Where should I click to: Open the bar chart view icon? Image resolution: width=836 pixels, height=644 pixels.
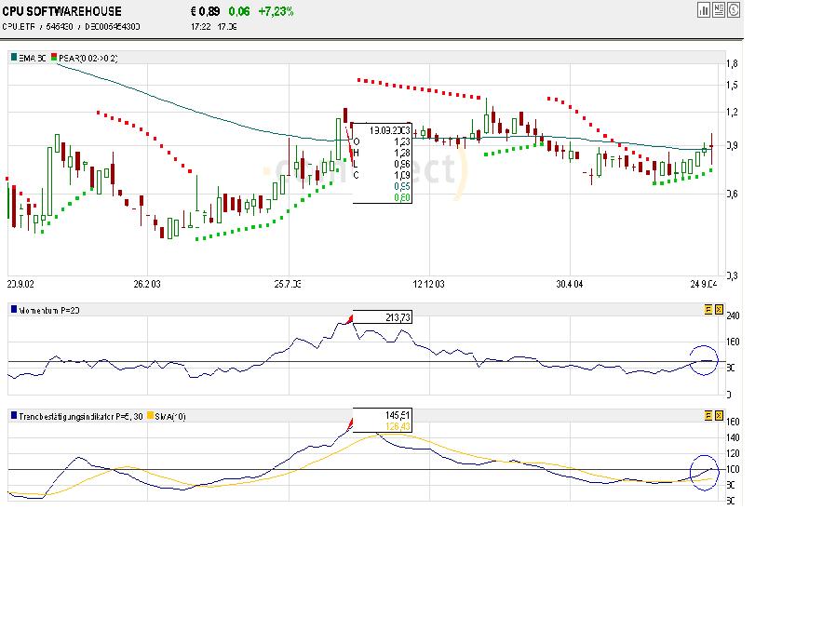tap(703, 9)
